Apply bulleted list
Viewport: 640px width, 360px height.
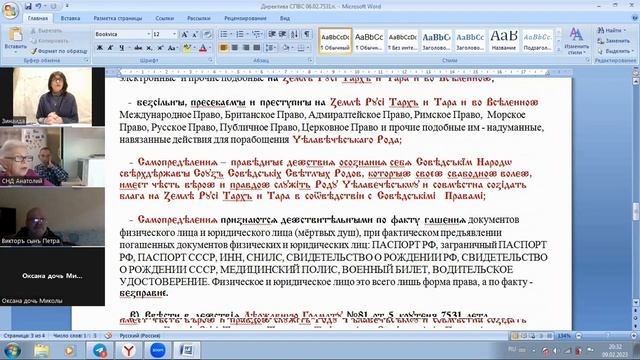[x=224, y=34]
